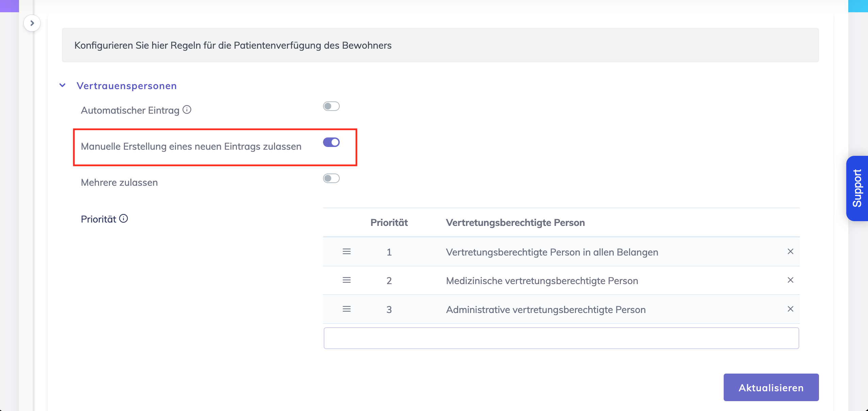868x411 pixels.
Task: Open the Support side tab
Action: point(857,188)
